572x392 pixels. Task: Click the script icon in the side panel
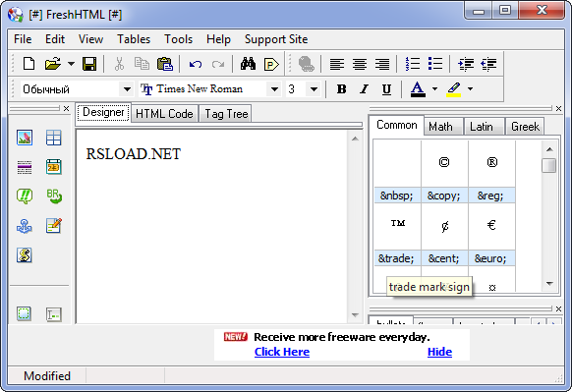click(25, 255)
